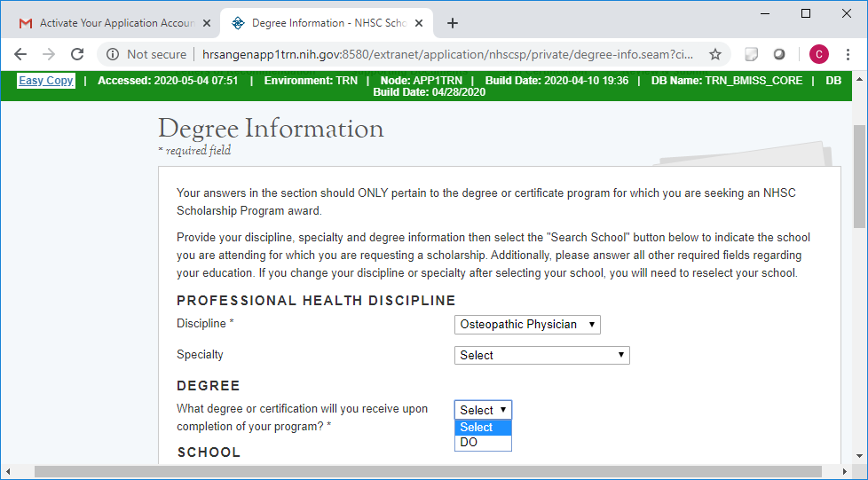Click the Specialty field label
Image resolution: width=868 pixels, height=480 pixels.
200,355
